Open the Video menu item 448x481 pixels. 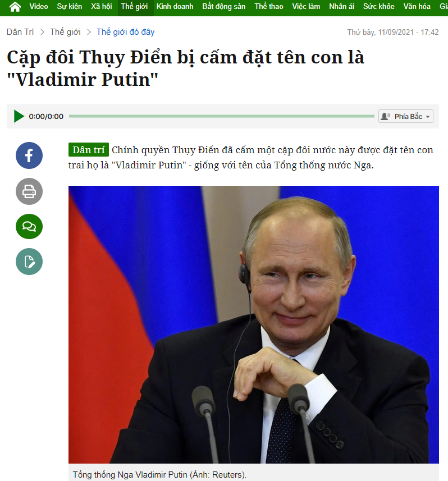click(x=39, y=6)
